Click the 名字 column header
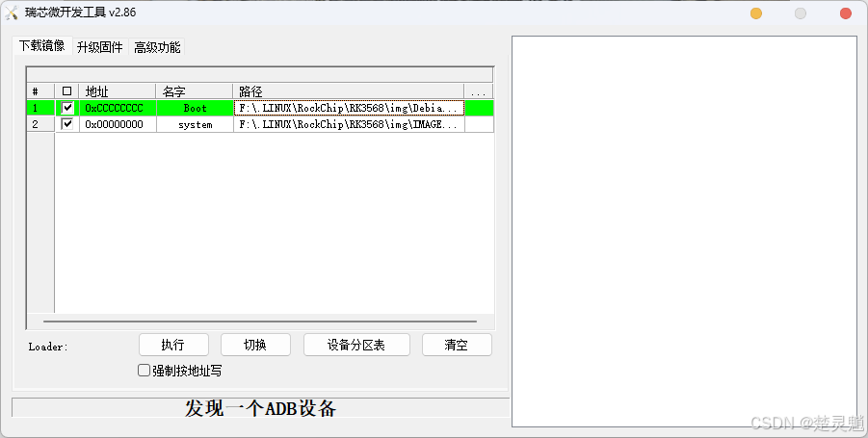Image resolution: width=868 pixels, height=438 pixels. [195, 91]
